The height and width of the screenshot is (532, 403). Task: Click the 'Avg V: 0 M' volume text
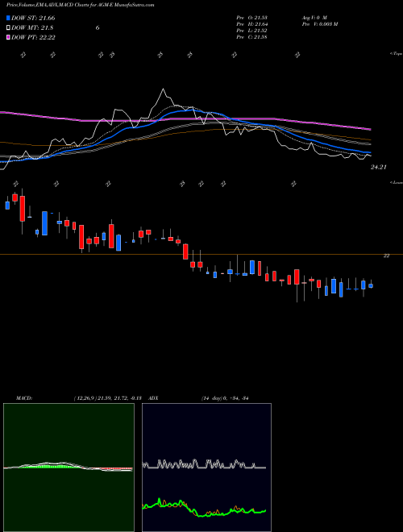314,17
